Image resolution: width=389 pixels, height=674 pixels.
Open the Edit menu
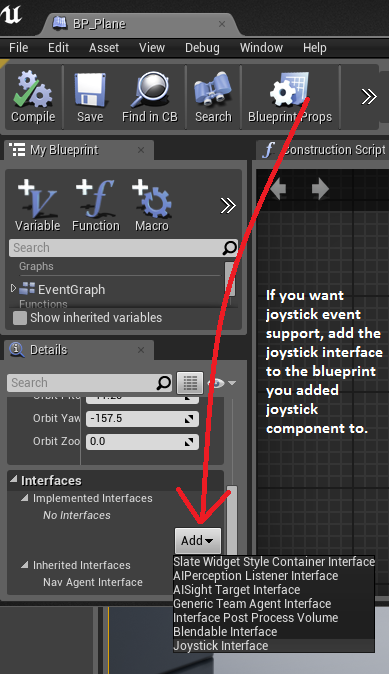[x=58, y=48]
